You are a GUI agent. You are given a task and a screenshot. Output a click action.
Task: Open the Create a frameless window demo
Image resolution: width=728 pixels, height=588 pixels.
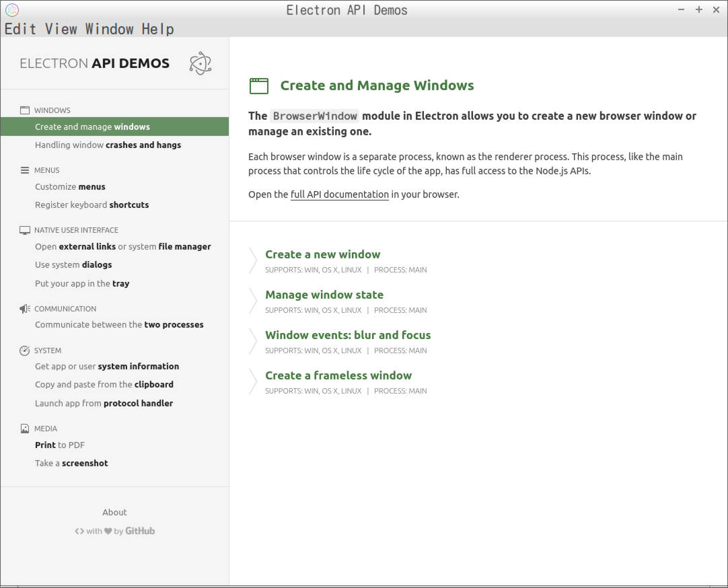(x=338, y=375)
